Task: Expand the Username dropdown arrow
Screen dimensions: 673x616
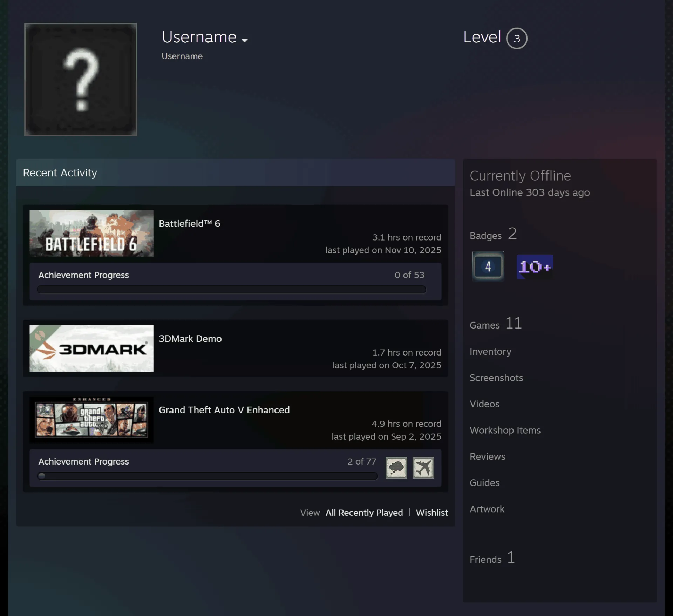Action: point(245,40)
